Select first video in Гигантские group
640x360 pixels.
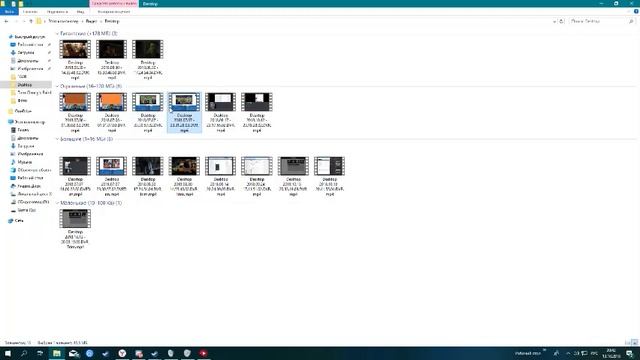pos(75,60)
